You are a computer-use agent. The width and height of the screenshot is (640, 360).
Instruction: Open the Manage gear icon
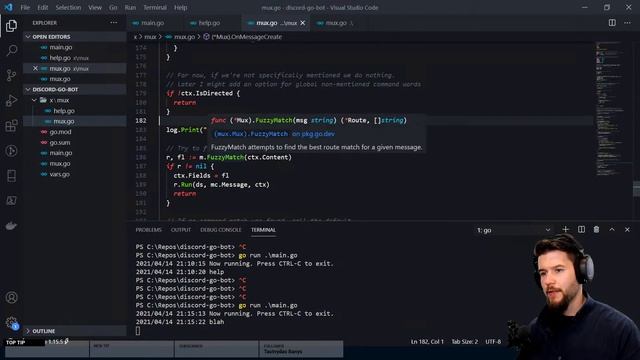[x=11, y=323]
